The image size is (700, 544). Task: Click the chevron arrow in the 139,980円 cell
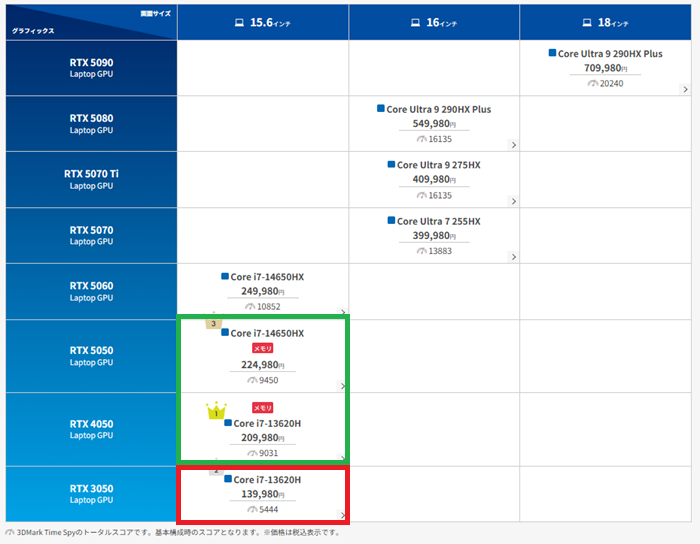tap(343, 515)
